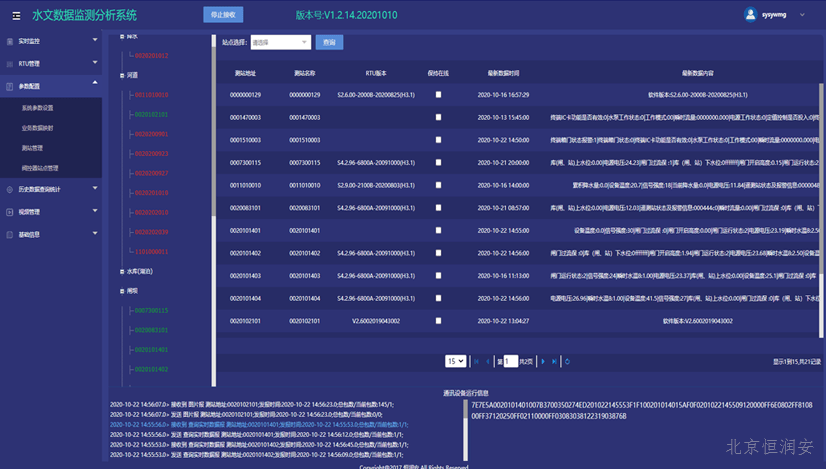Click the 视频管理 sidebar icon

point(9,212)
